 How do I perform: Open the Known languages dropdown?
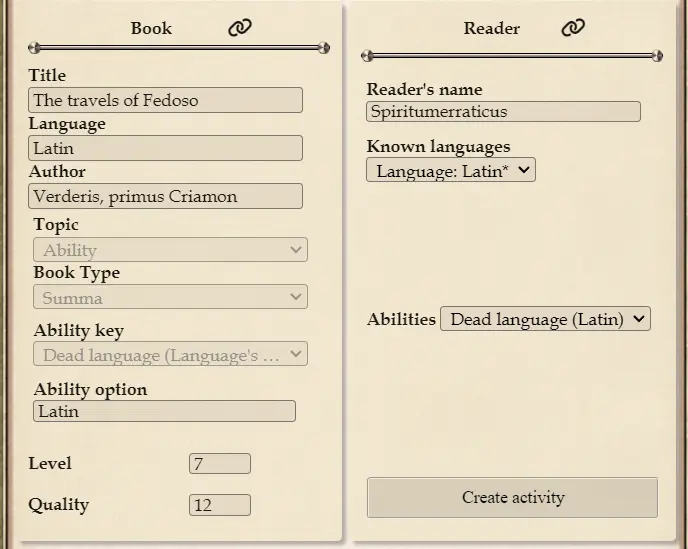451,171
